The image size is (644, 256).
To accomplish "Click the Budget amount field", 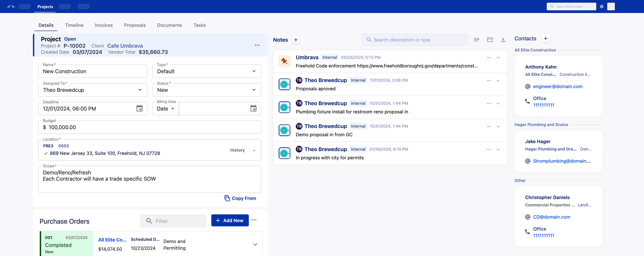I will coord(149,127).
